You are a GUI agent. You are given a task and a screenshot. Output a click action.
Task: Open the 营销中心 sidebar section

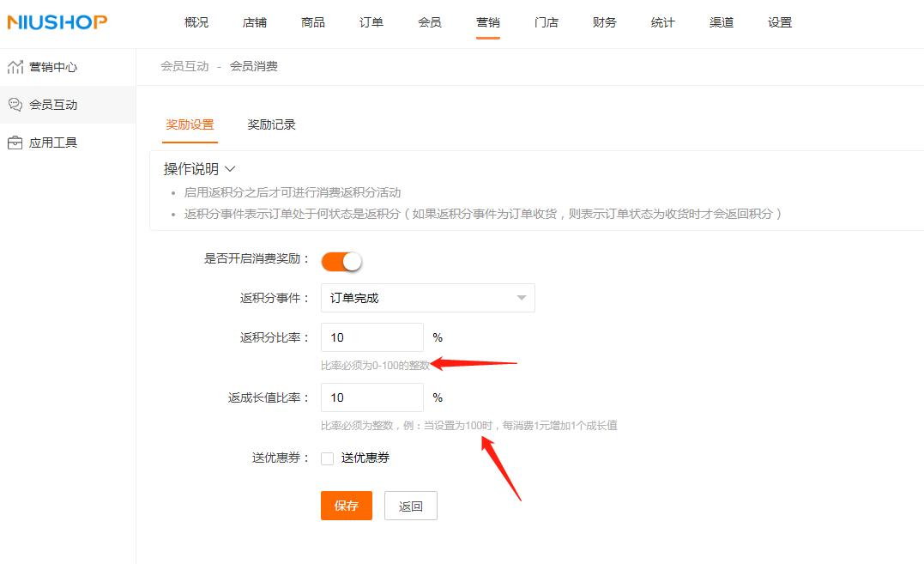click(51, 66)
